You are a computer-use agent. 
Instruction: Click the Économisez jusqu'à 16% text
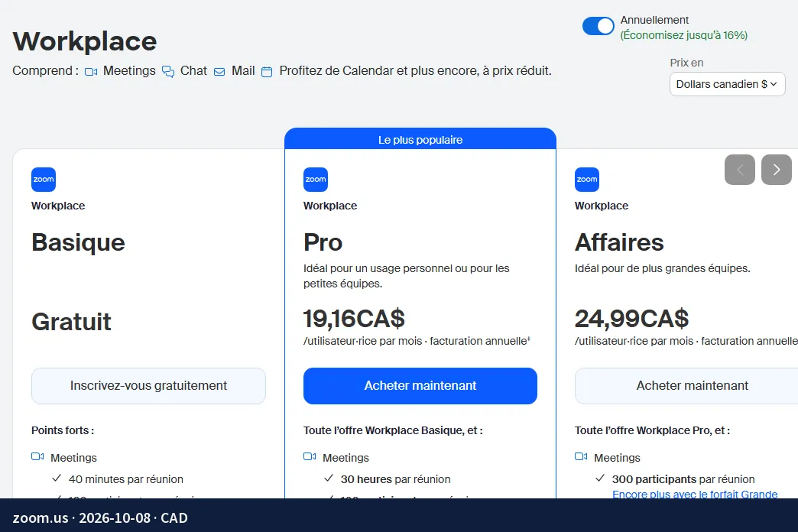pyautogui.click(x=683, y=35)
